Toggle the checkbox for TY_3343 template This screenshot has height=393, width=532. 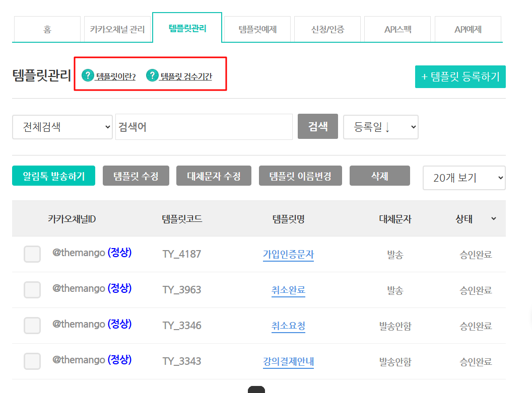(x=32, y=361)
